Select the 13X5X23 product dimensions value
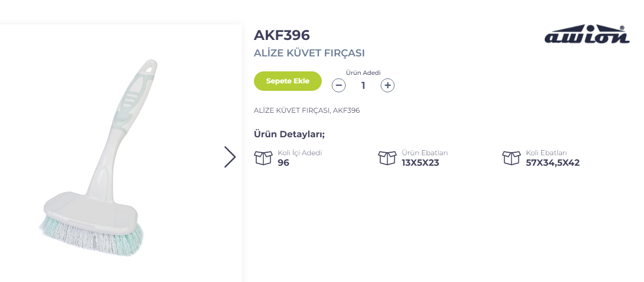The width and height of the screenshot is (644, 282). click(x=420, y=163)
